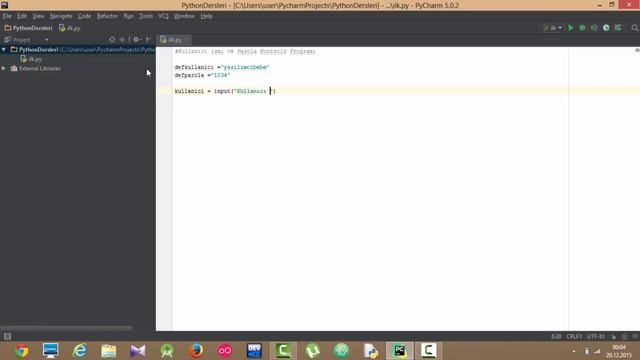The width and height of the screenshot is (640, 360).
Task: Change CRLF line separator in status bar
Action: [x=574, y=337]
